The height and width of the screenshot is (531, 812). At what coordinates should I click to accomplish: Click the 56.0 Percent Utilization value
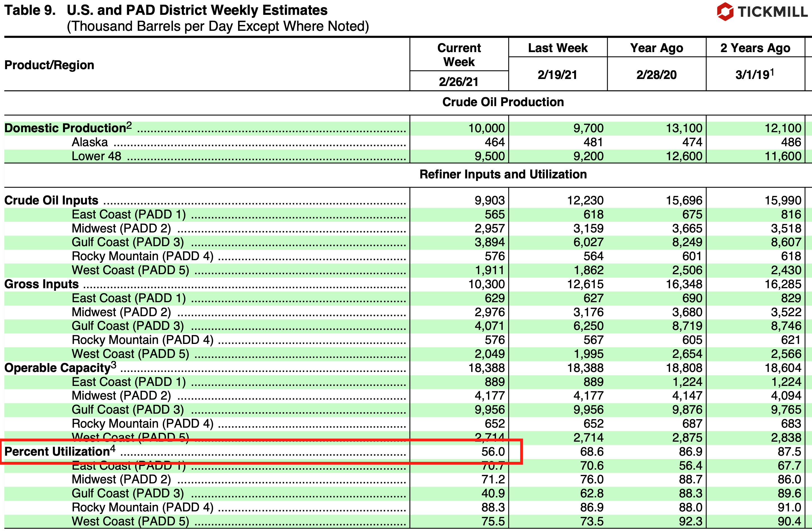tap(493, 451)
